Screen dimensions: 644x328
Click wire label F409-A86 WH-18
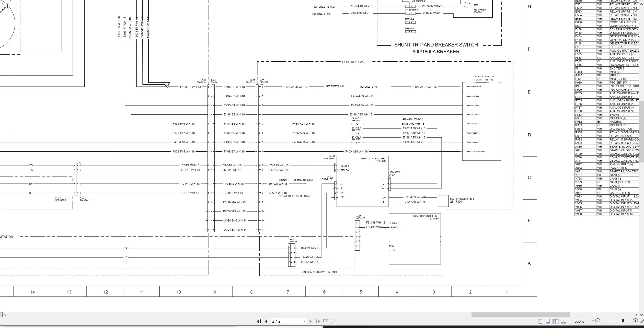click(x=356, y=151)
